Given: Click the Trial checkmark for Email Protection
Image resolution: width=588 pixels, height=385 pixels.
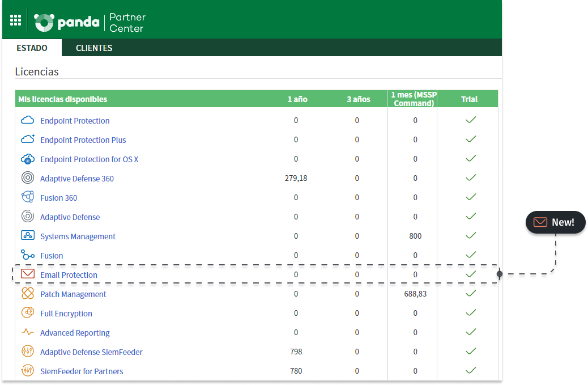Looking at the screenshot, I should pyautogui.click(x=471, y=274).
